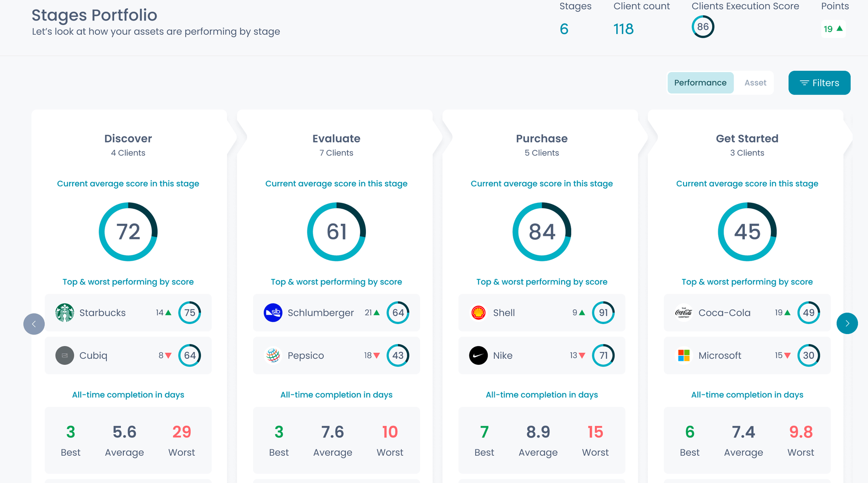Collapse back using the left carousel arrow
This screenshot has height=483, width=868.
(34, 323)
